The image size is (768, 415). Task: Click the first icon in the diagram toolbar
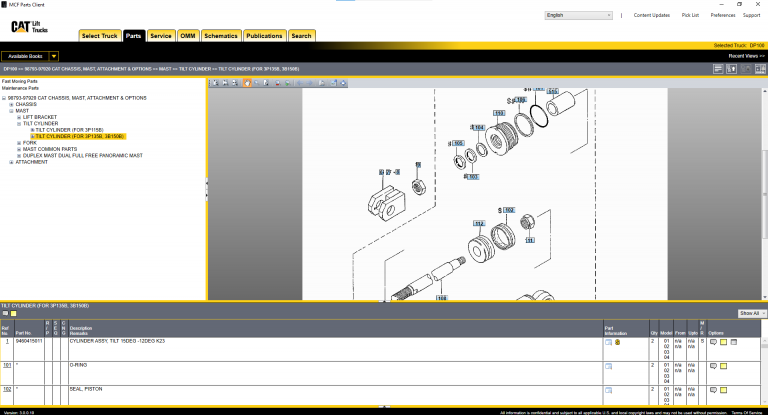coord(215,83)
